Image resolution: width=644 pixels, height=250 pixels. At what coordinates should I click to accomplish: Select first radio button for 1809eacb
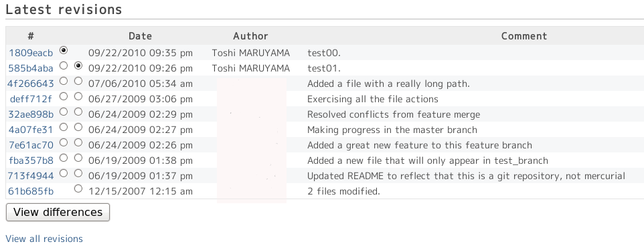[x=63, y=50]
